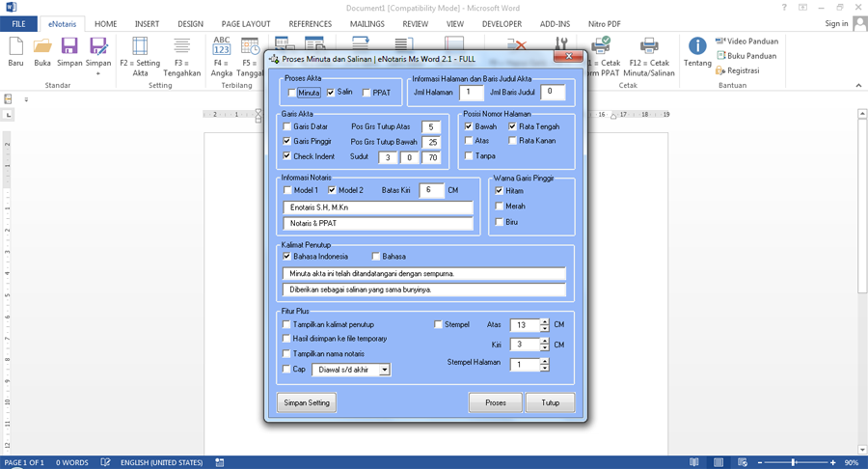Click F4 Angka Terbilang icon
Screen dimensions: 868x469
222,46
